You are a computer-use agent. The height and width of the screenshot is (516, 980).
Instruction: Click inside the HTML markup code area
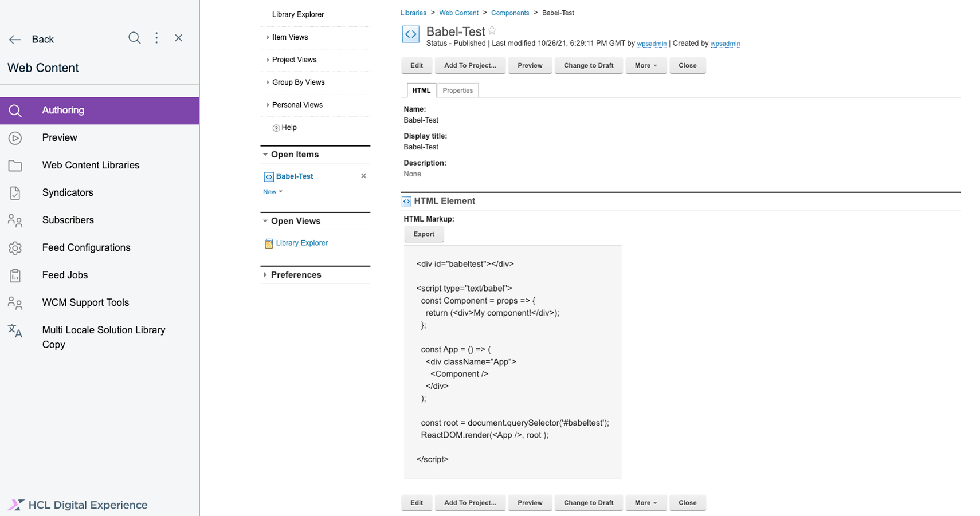click(512, 362)
